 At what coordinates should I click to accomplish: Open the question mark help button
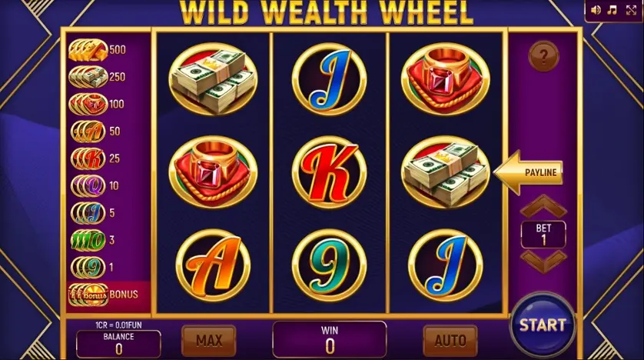[x=543, y=56]
